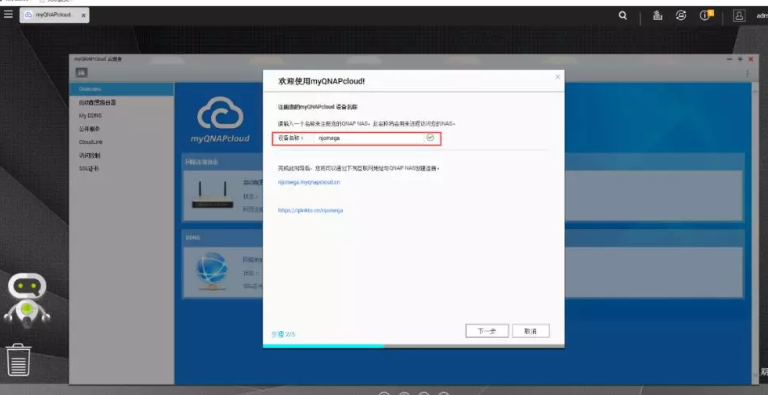Open the background tasks icon
Screen dimensions: 768x395
click(657, 16)
